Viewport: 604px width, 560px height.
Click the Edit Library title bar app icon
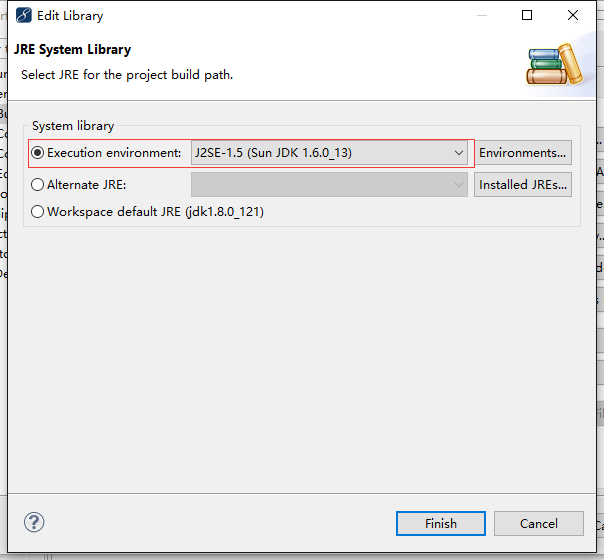pyautogui.click(x=23, y=15)
